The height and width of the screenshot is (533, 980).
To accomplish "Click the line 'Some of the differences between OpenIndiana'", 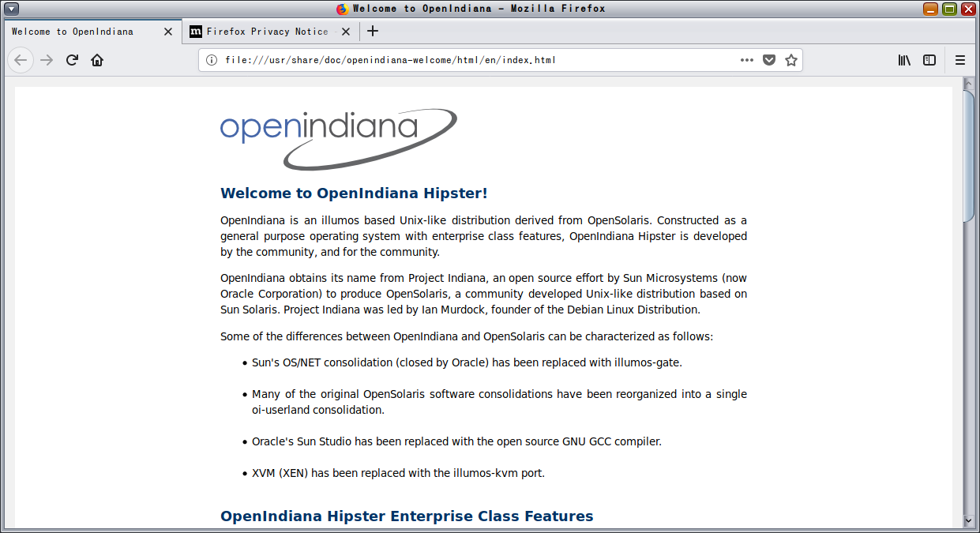I will (467, 336).
